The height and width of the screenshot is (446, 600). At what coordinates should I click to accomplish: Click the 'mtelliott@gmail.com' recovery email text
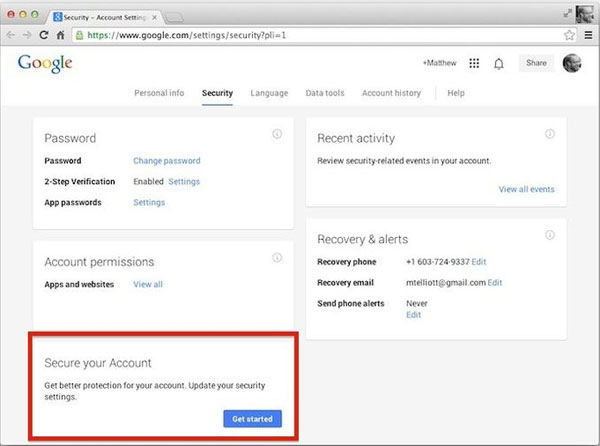446,283
